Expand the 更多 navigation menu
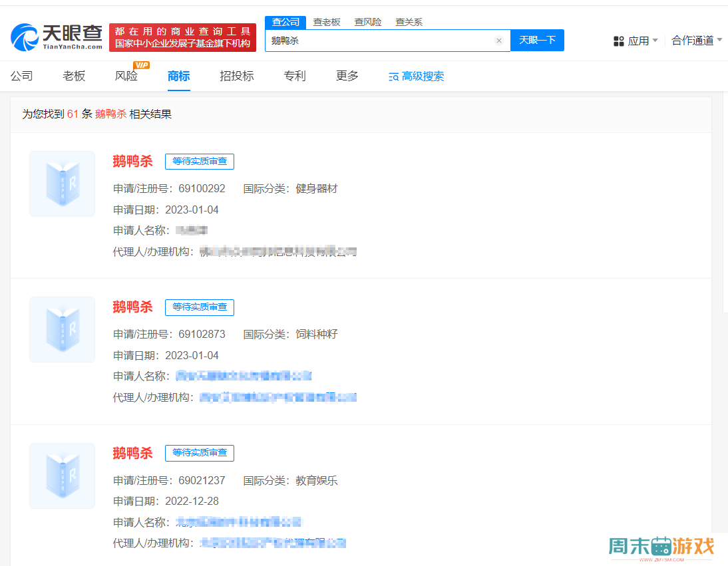 tap(347, 76)
